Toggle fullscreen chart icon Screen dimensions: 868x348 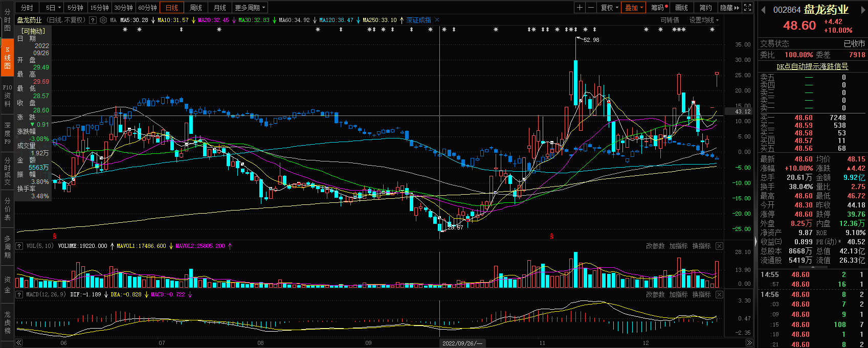[x=747, y=8]
